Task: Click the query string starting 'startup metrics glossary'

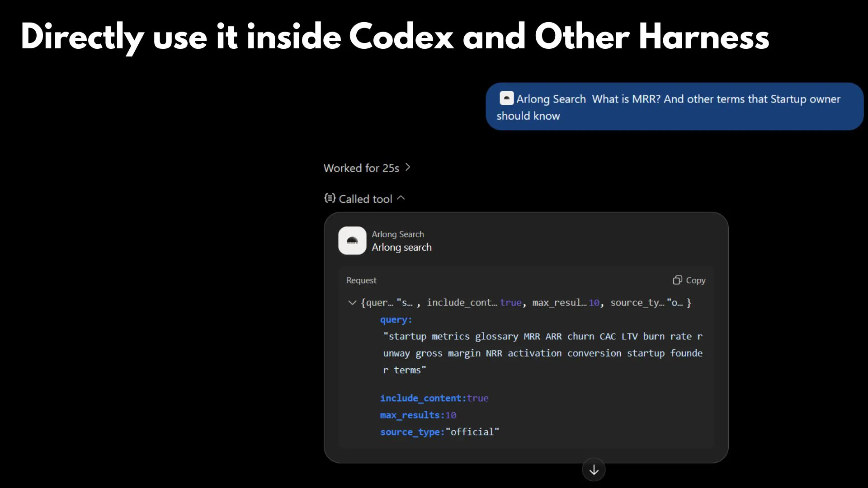Action: [542, 353]
